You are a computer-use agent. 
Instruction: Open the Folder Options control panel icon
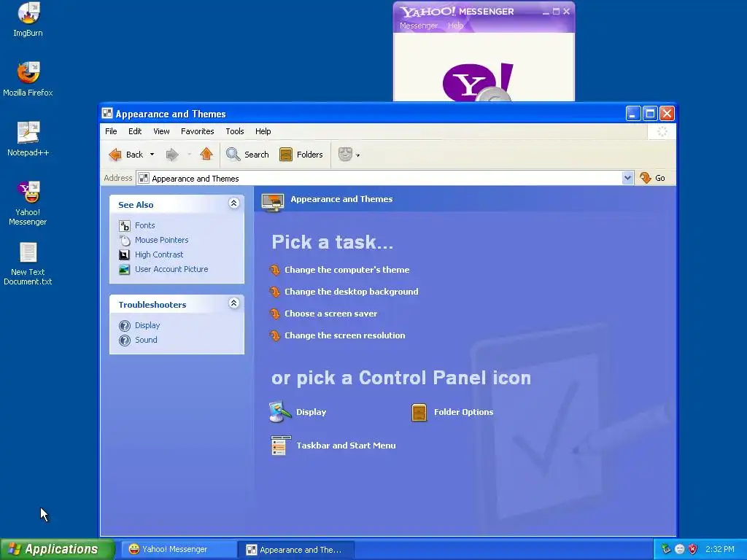pyautogui.click(x=419, y=413)
